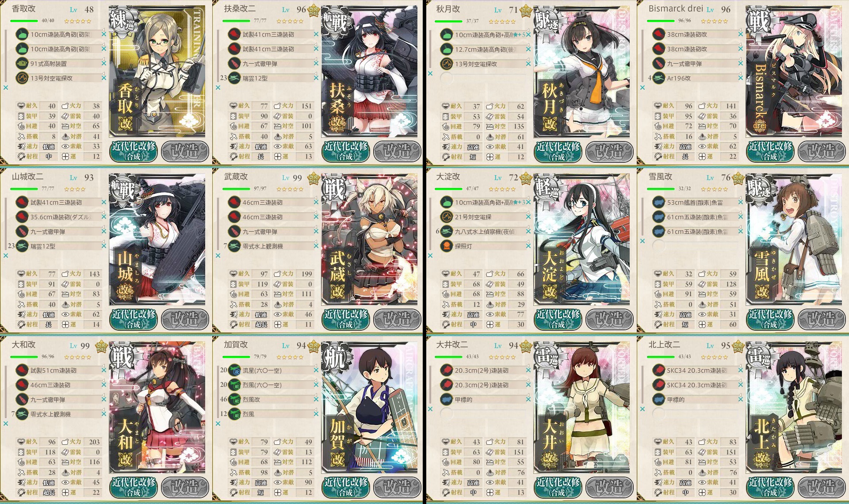
Task: Click 改造 button for 山城改二
Action: pyautogui.click(x=185, y=319)
